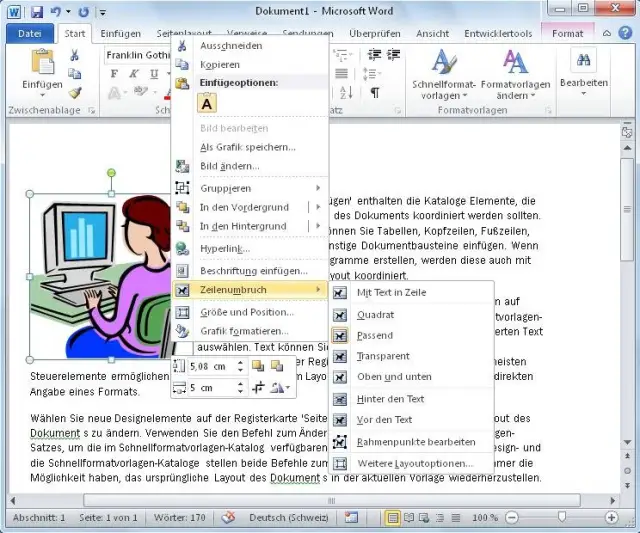Click the Save icon in quick access toolbar
Screen dimensions: 640x533
click(37, 12)
